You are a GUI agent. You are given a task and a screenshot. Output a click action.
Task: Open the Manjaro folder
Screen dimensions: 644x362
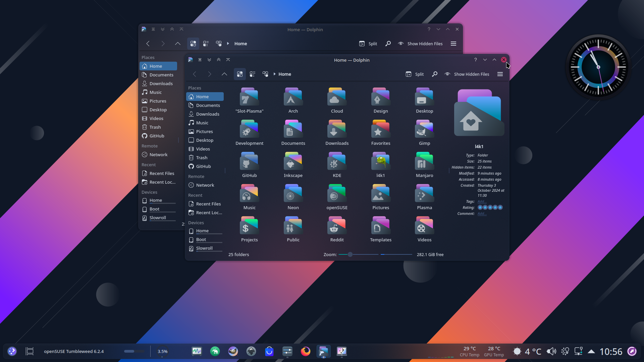tap(424, 165)
